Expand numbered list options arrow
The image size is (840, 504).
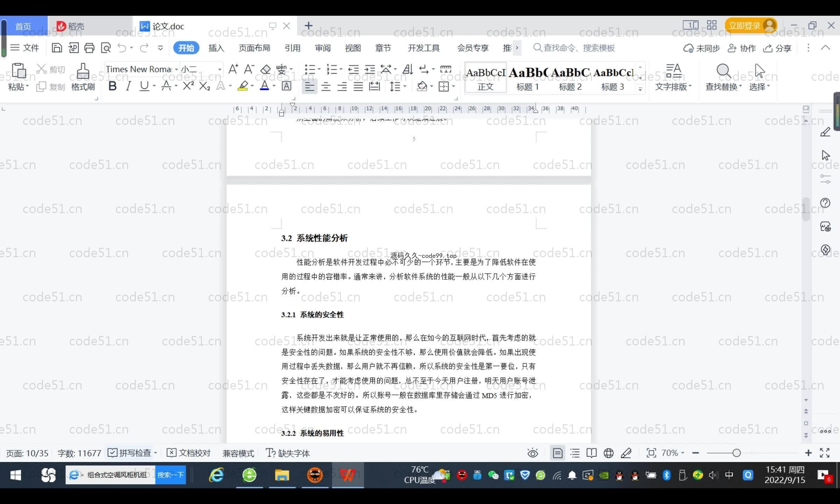pyautogui.click(x=341, y=69)
